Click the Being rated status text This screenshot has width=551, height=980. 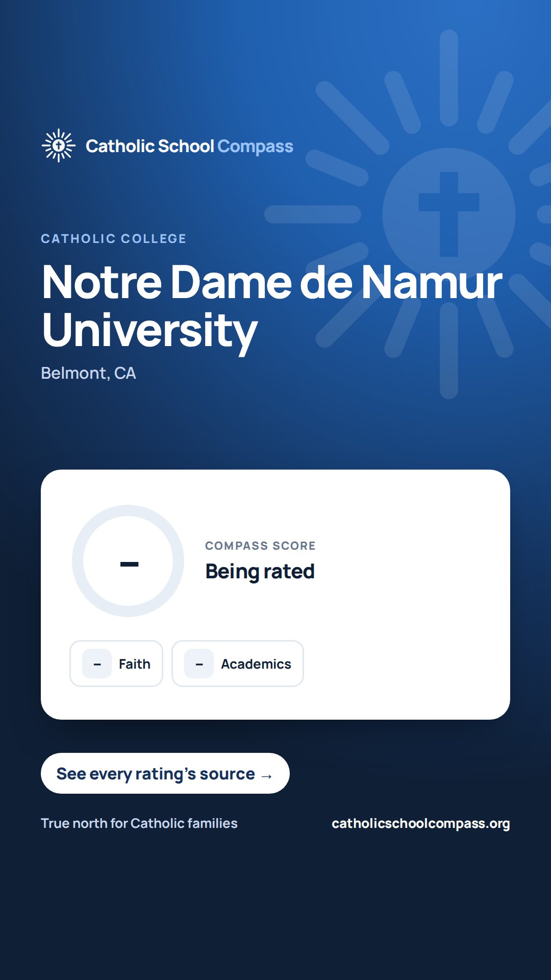(x=260, y=572)
